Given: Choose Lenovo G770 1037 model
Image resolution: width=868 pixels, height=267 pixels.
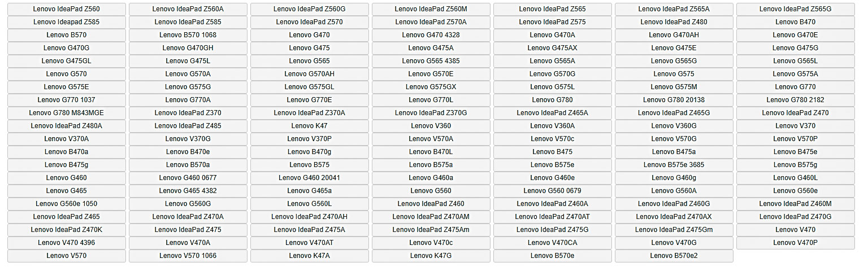Looking at the screenshot, I should 67,100.
